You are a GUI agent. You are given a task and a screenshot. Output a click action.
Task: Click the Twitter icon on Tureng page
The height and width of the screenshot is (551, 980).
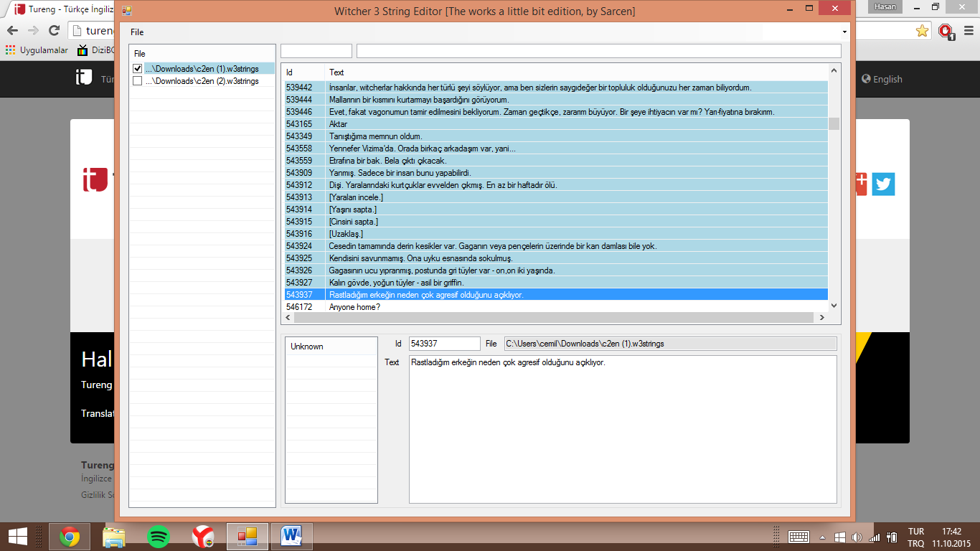[x=883, y=184]
